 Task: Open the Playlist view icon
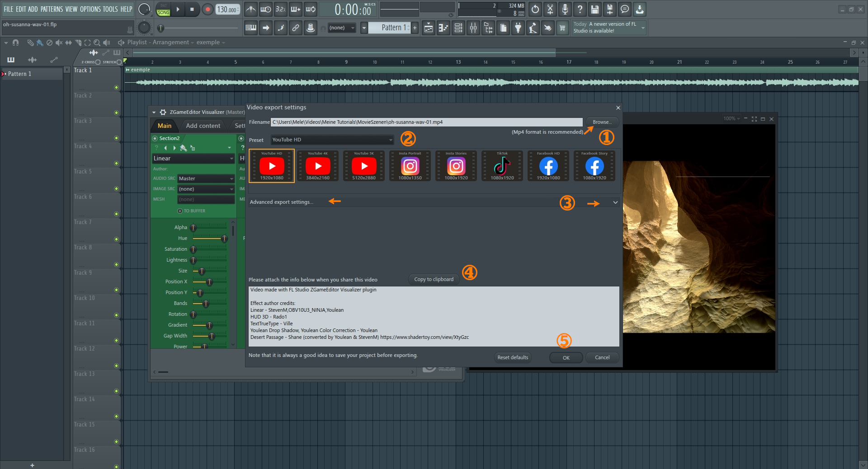(x=429, y=28)
